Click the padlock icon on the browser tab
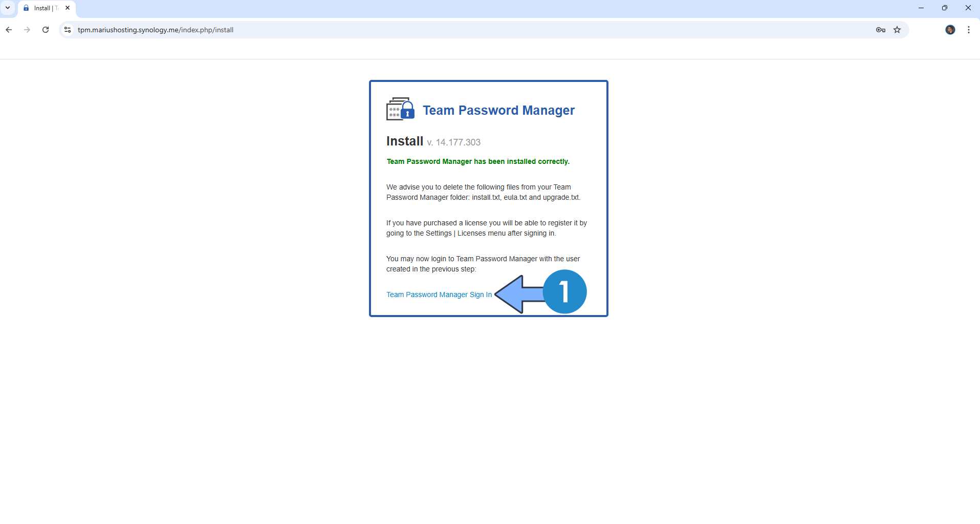Screen dimensions: 980x524 pyautogui.click(x=26, y=8)
